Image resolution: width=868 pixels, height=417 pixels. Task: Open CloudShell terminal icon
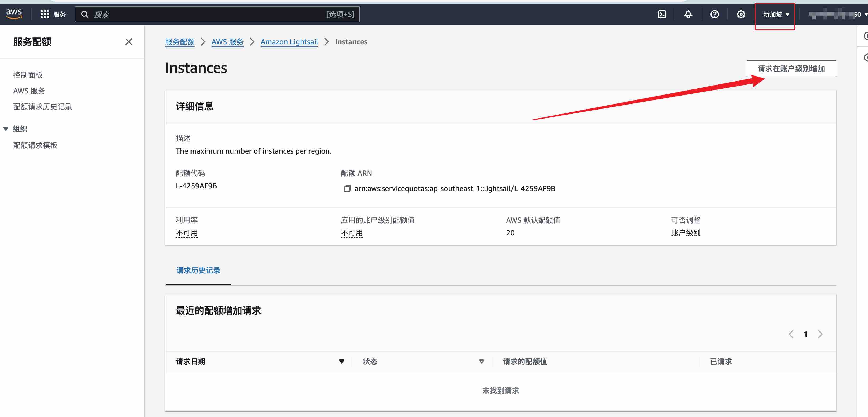click(x=662, y=14)
